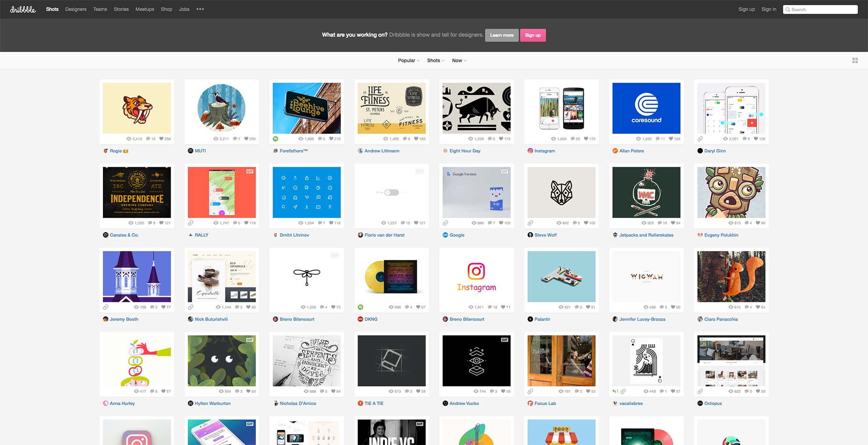
Task: Focus the Search input field
Action: pyautogui.click(x=821, y=9)
